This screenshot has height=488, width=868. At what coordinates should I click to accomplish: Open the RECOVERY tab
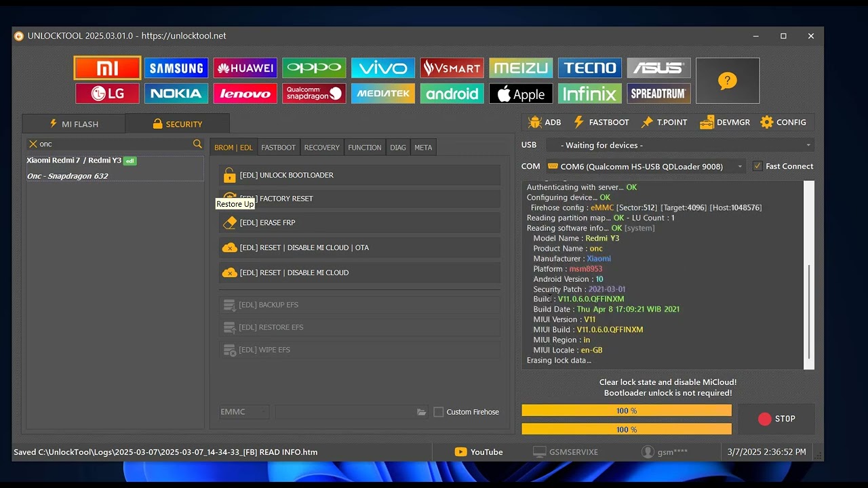[322, 148]
